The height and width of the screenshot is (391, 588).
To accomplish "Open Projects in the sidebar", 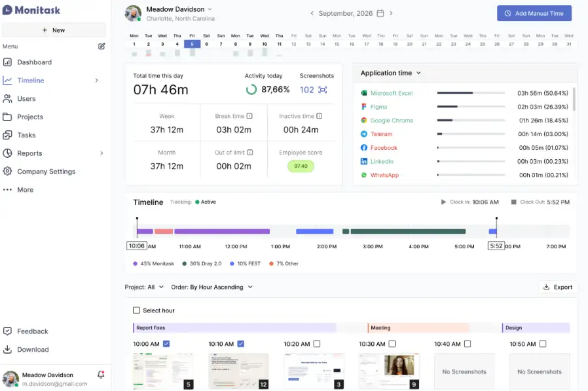I will (x=23, y=117).
